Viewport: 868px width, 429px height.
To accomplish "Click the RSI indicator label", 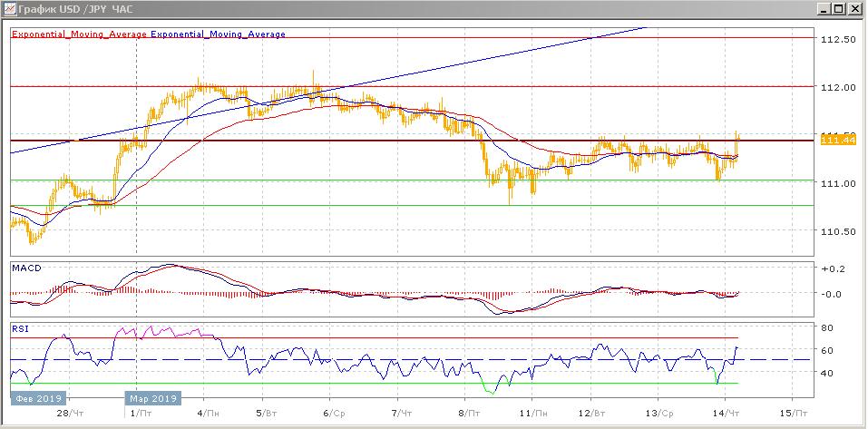I will pyautogui.click(x=20, y=330).
